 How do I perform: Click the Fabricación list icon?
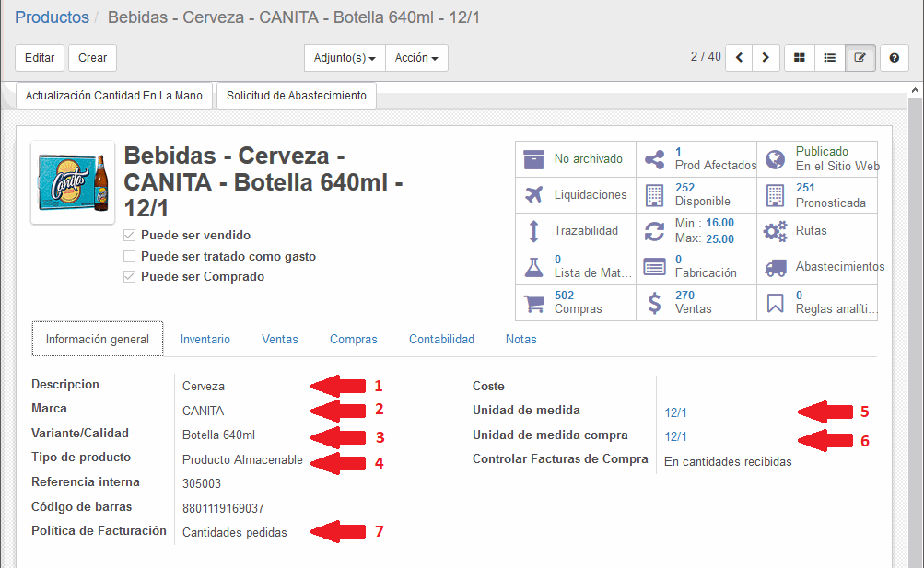[655, 267]
